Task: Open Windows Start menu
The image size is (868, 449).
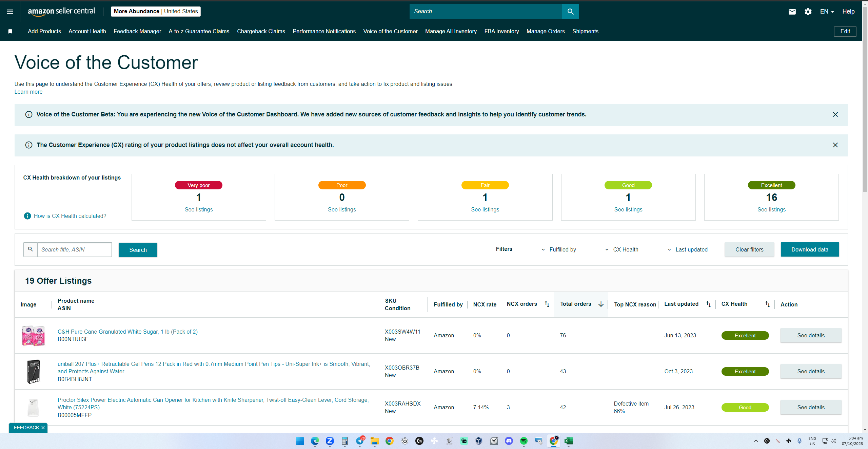Action: (300, 441)
